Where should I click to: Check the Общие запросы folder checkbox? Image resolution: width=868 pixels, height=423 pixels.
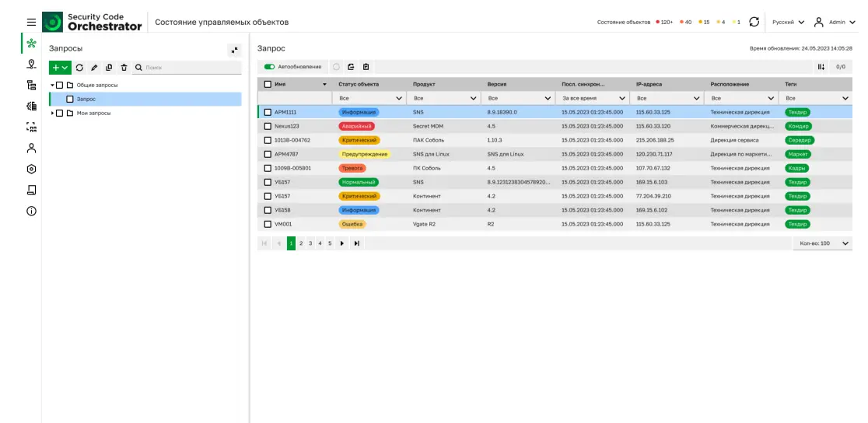click(60, 86)
